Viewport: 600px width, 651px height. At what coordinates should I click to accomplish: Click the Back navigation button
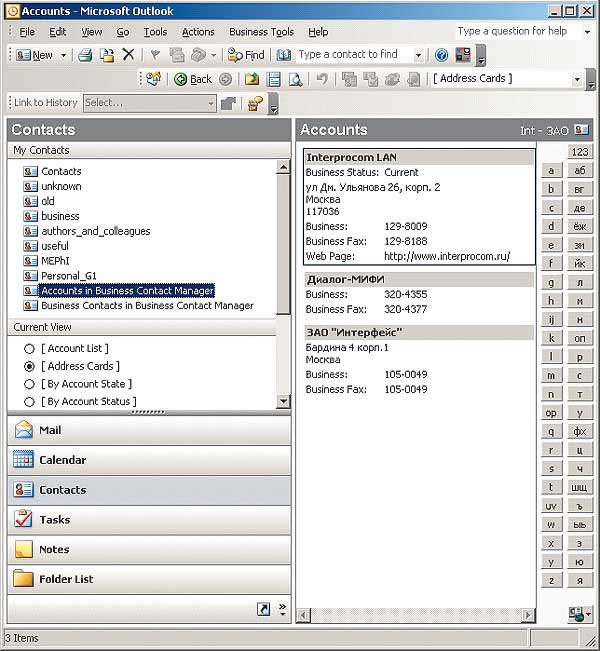[194, 79]
